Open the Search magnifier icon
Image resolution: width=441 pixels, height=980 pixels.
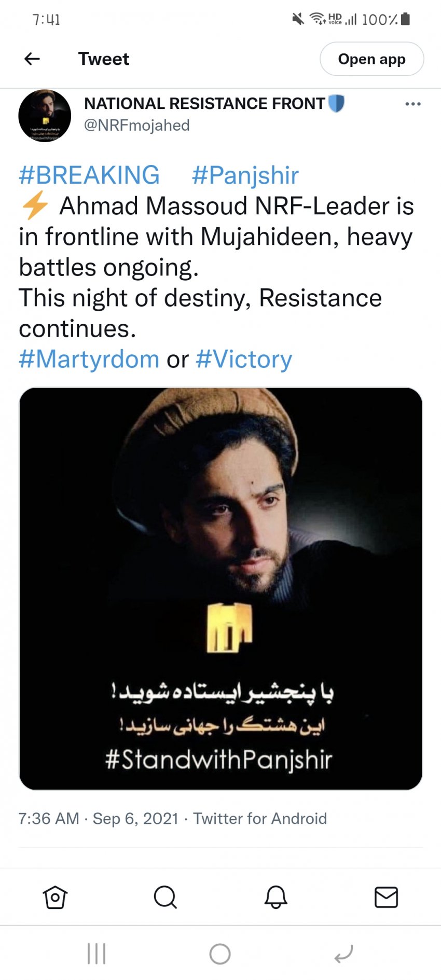click(166, 897)
